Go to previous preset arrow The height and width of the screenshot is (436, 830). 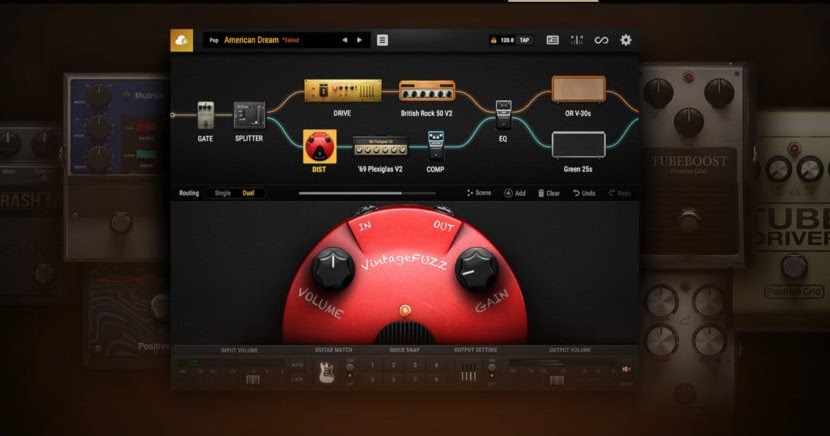[x=345, y=40]
